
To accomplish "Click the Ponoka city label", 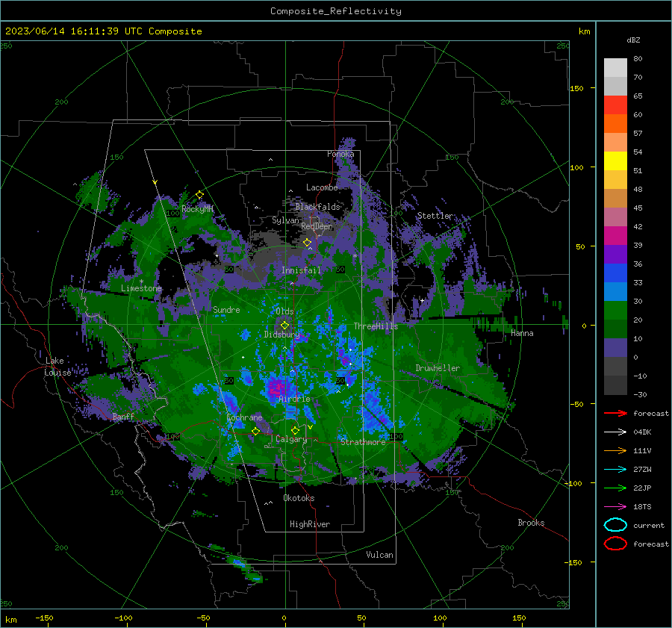I will [340, 154].
